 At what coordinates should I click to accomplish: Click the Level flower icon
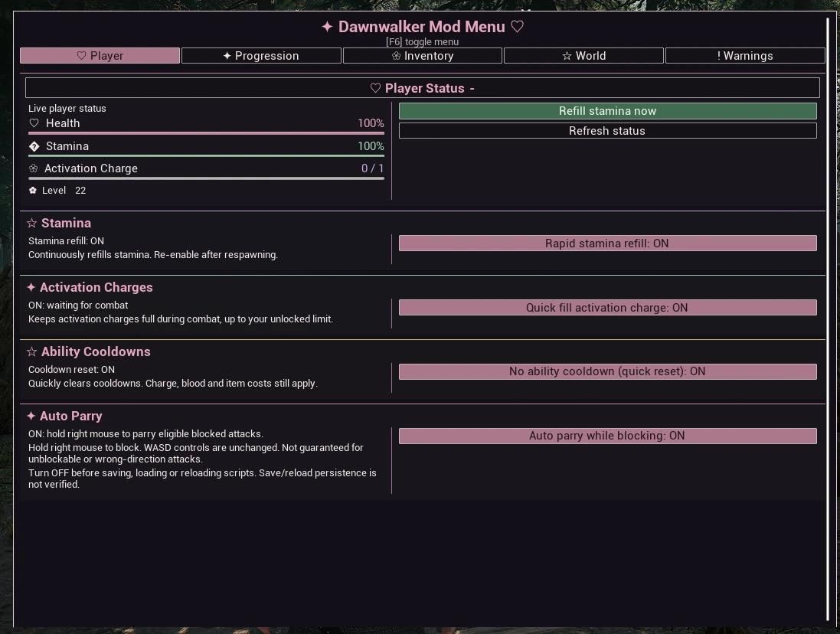click(33, 190)
